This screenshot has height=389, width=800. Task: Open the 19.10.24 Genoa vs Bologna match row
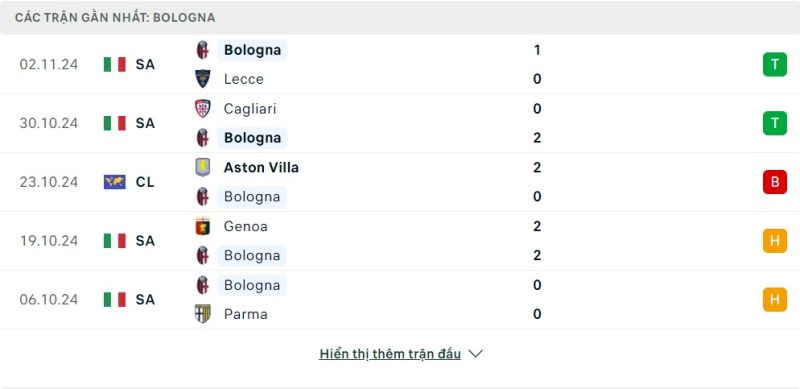[400, 240]
